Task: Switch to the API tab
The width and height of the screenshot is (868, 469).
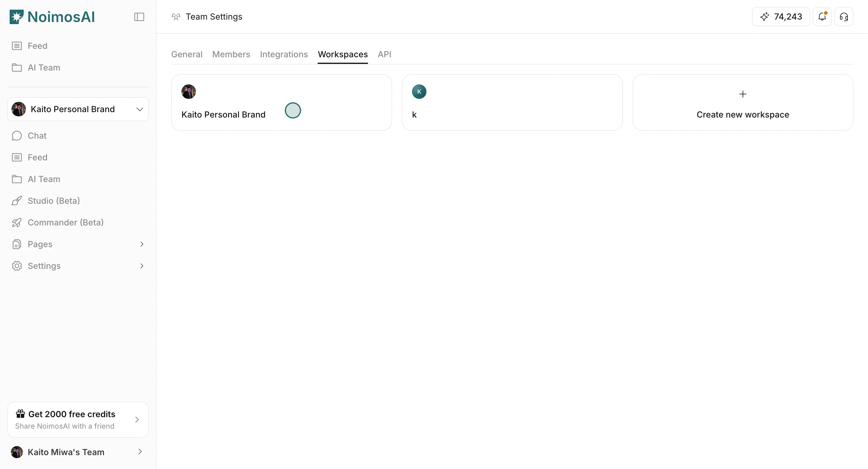Action: tap(385, 54)
